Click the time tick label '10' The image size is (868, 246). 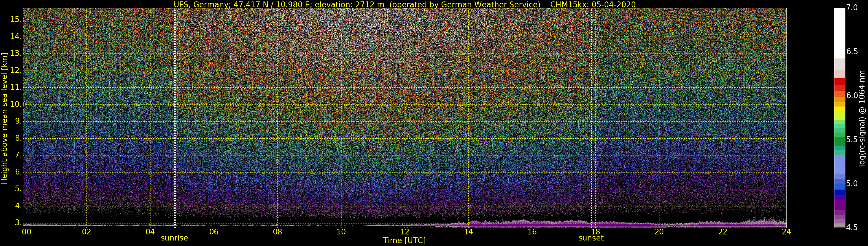pos(341,232)
